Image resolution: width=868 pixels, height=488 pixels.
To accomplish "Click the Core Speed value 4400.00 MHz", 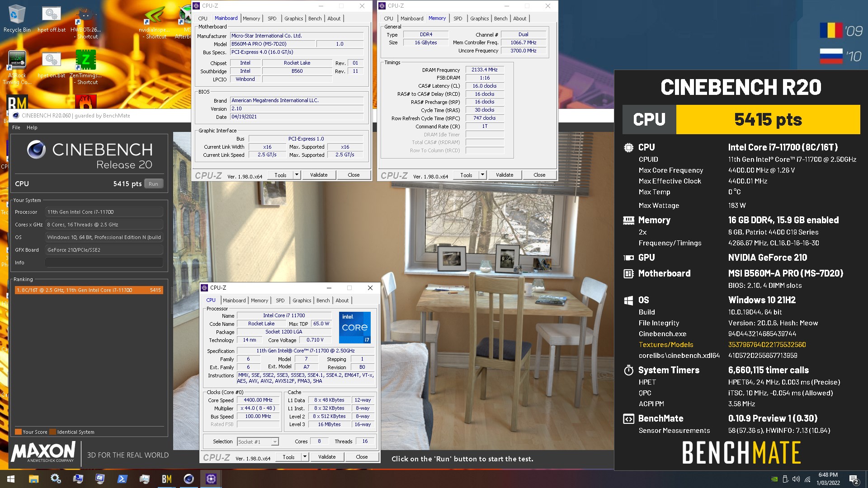I will [258, 400].
